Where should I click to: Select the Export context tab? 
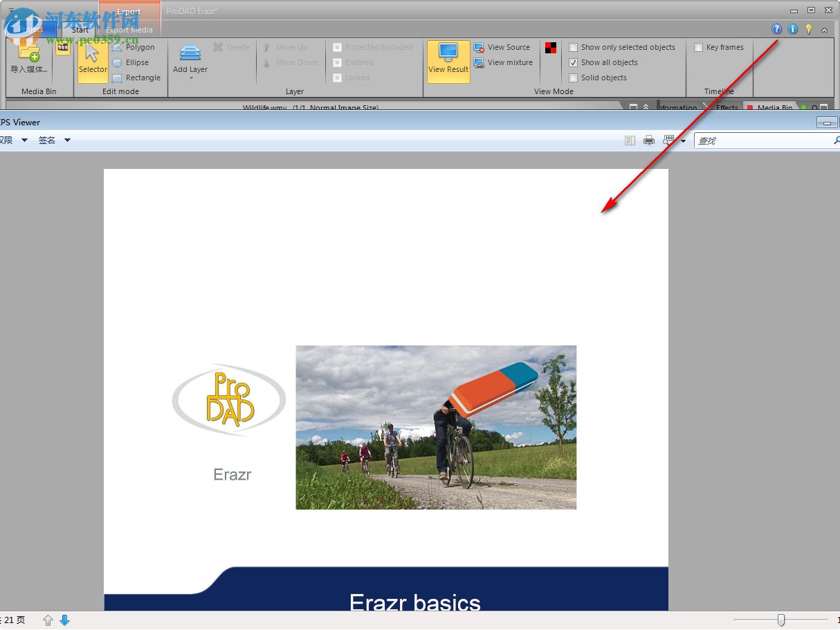pyautogui.click(x=129, y=12)
